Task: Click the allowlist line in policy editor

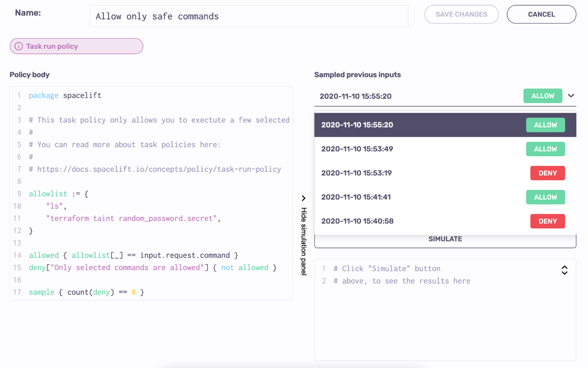Action: point(58,194)
